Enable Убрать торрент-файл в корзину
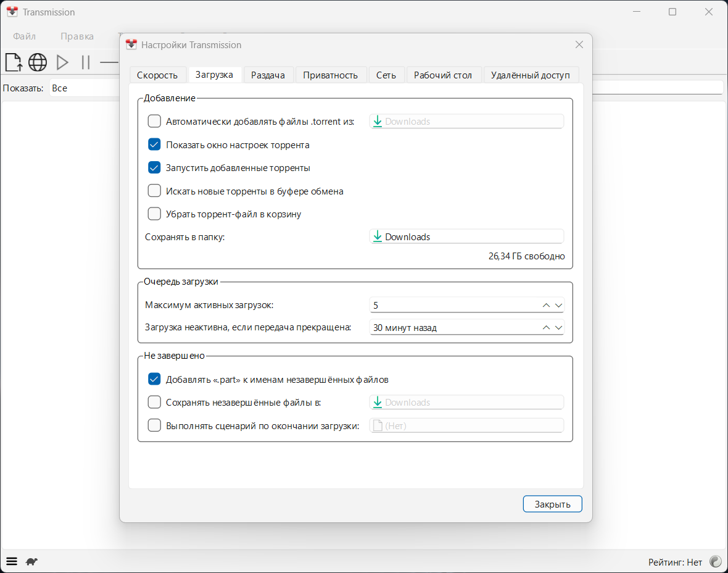This screenshot has height=573, width=728. pyautogui.click(x=154, y=214)
